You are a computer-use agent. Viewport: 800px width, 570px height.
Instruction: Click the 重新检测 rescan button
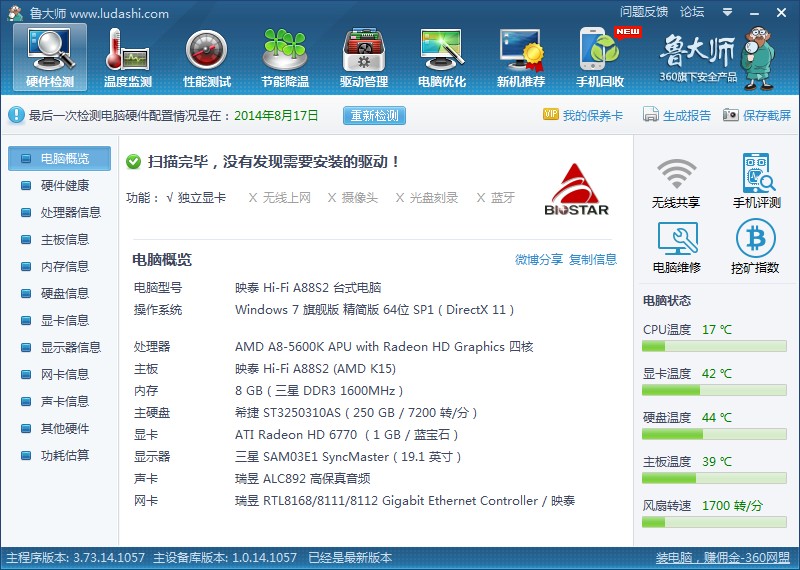(x=374, y=115)
